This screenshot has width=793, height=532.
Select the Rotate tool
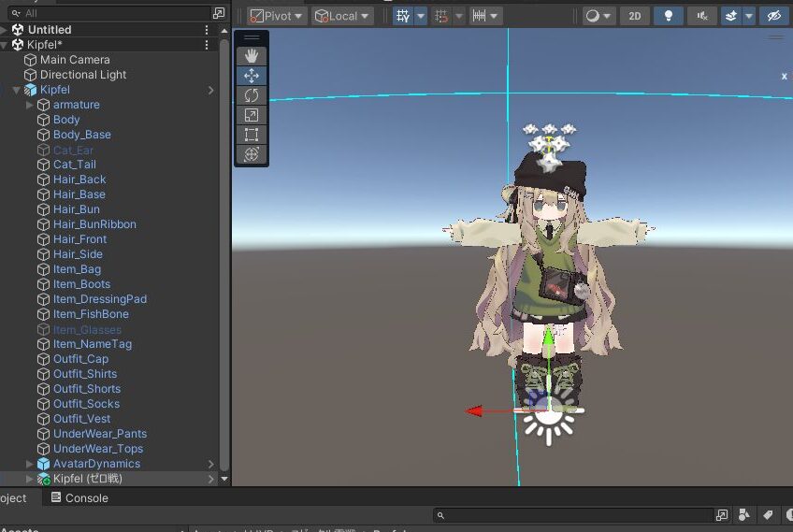[x=252, y=95]
